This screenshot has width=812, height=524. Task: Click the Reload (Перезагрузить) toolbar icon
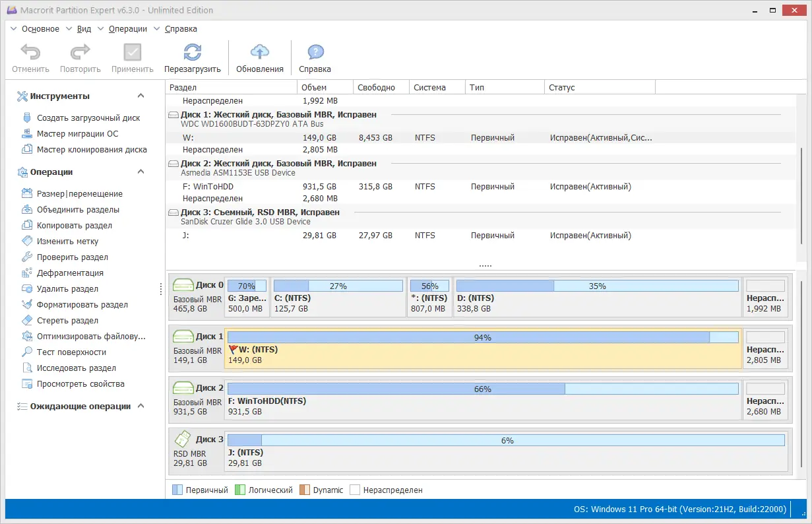tap(193, 53)
